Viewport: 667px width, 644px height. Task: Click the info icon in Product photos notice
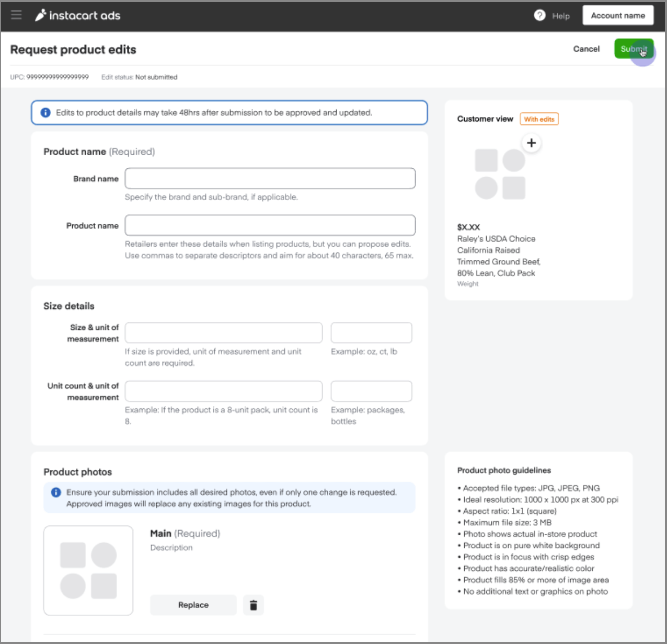click(56, 492)
